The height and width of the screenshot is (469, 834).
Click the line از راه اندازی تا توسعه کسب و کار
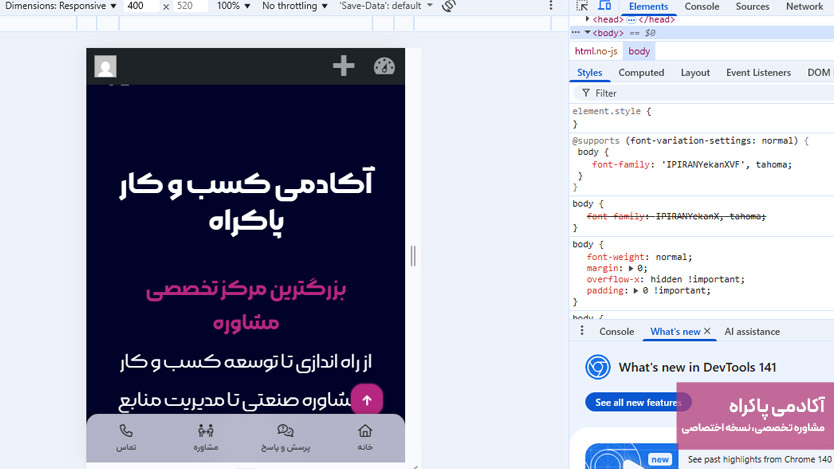[x=246, y=363]
